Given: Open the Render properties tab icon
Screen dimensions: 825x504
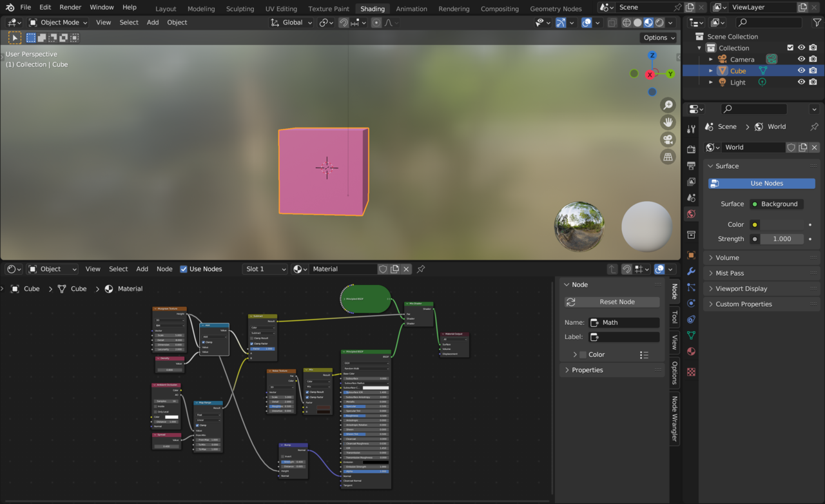Looking at the screenshot, I should [691, 150].
